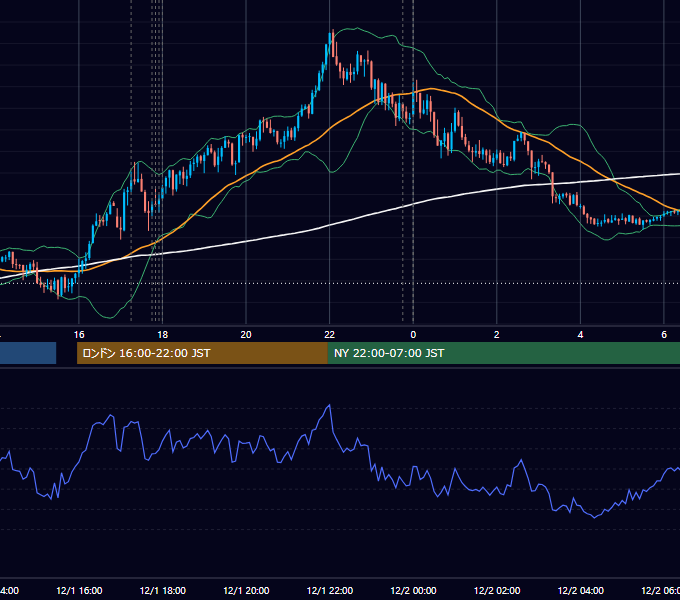680x600 pixels.
Task: Click the ロンドン 16:00-22:00 JST session bar
Action: tap(202, 353)
